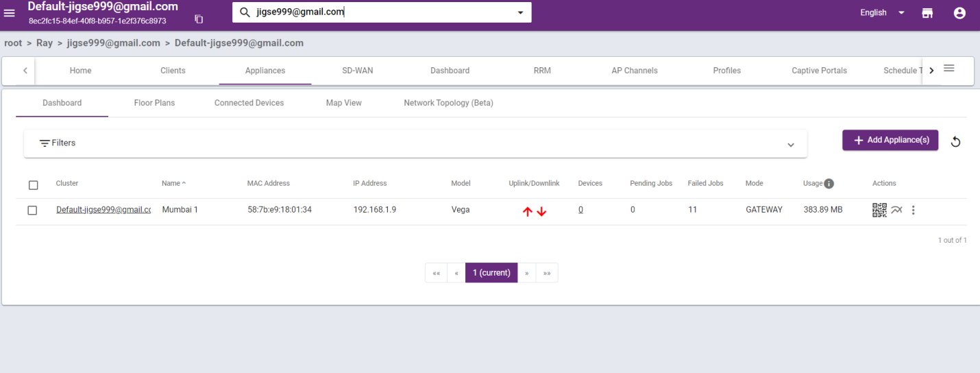The image size is (980, 373).
Task: Expand the Filters panel chevron
Action: 791,145
